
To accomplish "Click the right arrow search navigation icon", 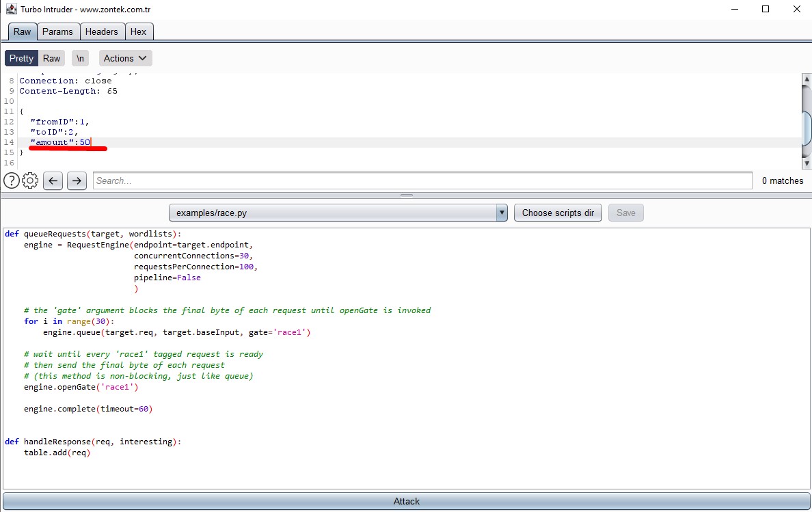I will pos(76,180).
